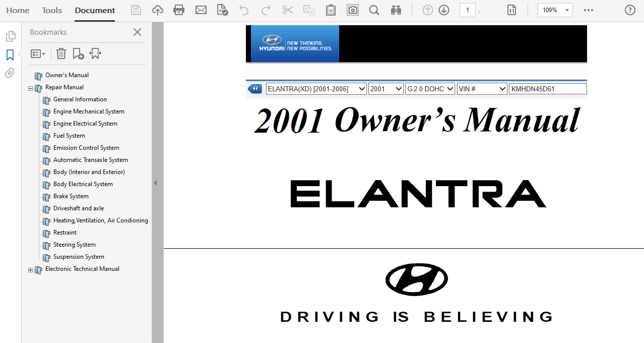
Task: Toggle the Bookmarks panel sidebar icon
Action: tap(10, 55)
